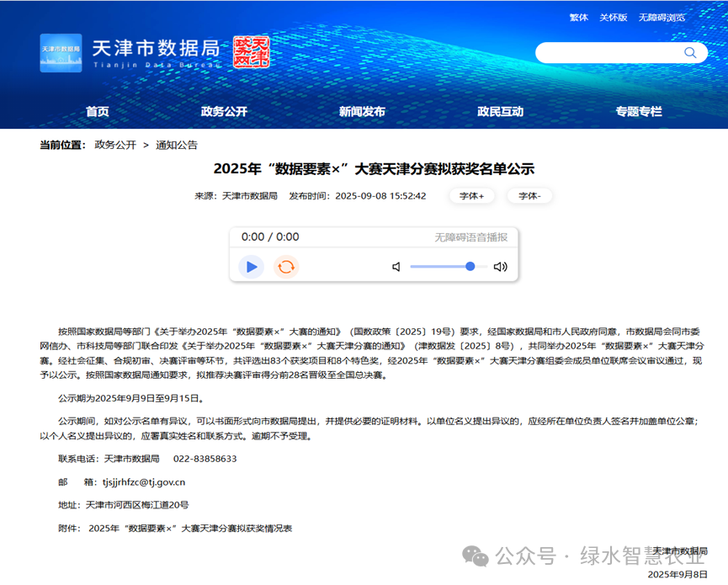Screen dimensions: 728x585
Task: Click the volume-up speaker icon
Action: click(x=501, y=266)
